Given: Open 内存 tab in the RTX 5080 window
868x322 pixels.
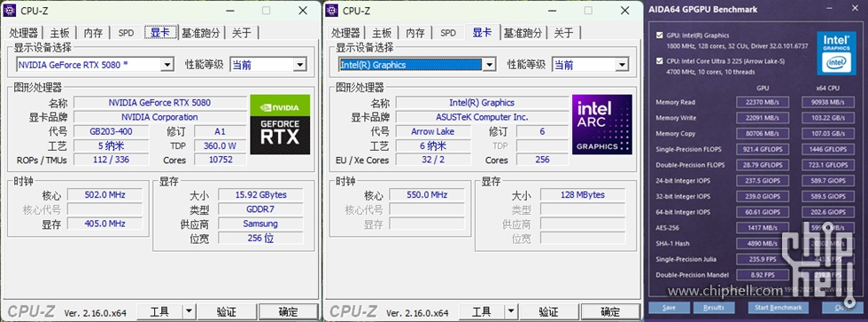Looking at the screenshot, I should [93, 33].
